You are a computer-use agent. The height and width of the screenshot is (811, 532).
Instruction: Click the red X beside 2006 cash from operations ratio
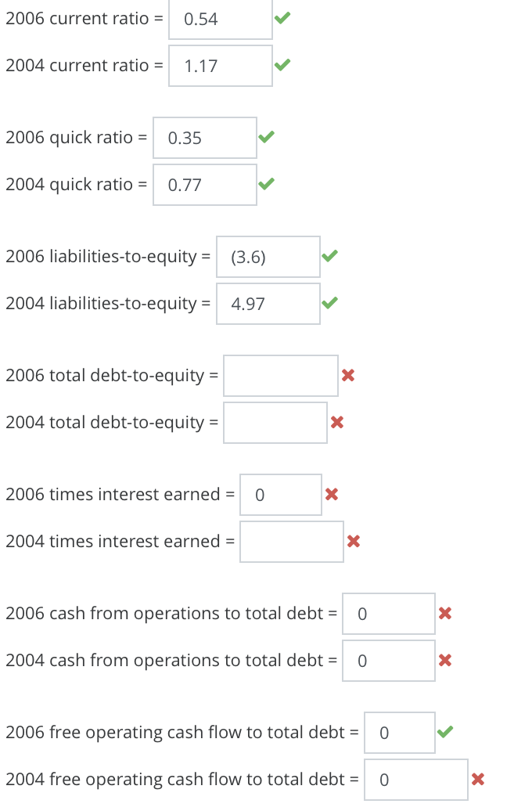coord(444,613)
